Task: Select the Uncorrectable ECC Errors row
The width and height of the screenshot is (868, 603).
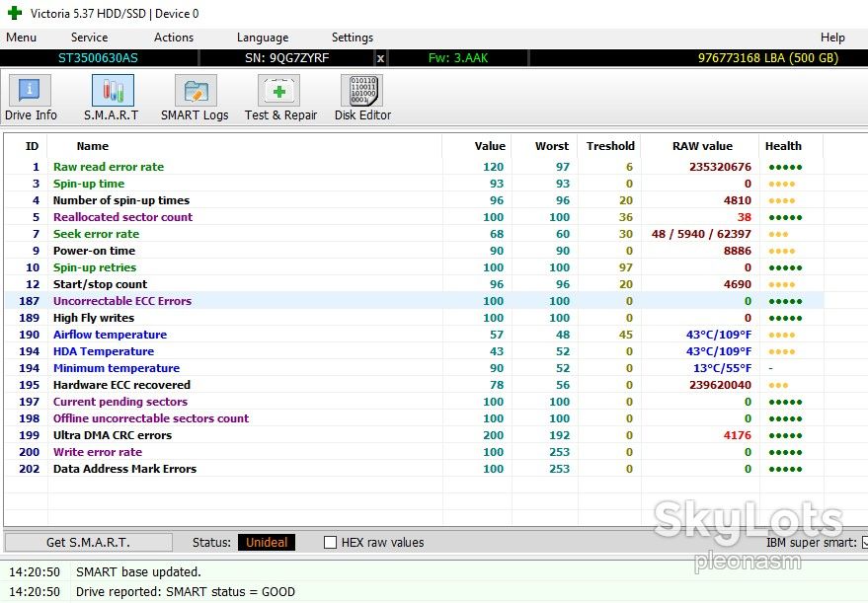Action: coord(414,301)
